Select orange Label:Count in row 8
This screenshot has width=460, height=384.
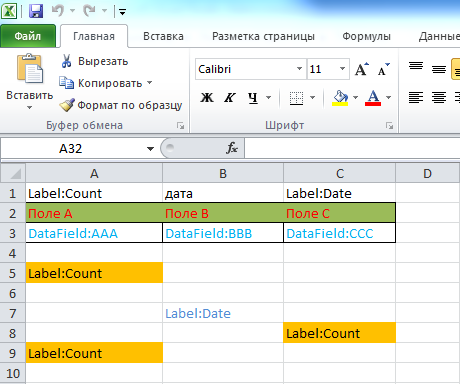340,333
